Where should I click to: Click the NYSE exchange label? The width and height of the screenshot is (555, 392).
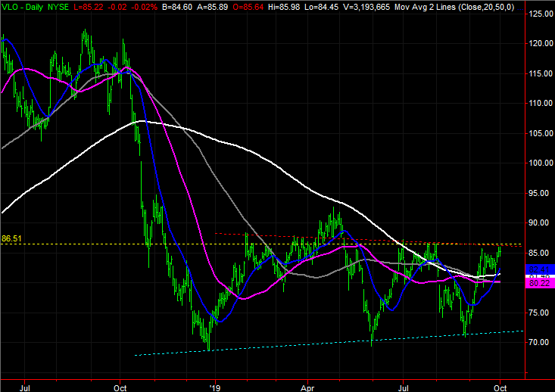[x=58, y=7]
